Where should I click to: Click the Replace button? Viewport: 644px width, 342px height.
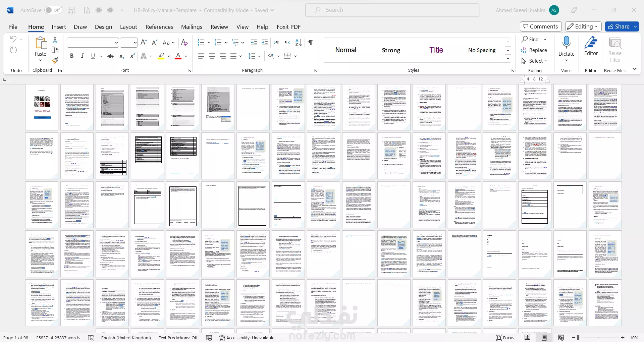click(x=534, y=50)
